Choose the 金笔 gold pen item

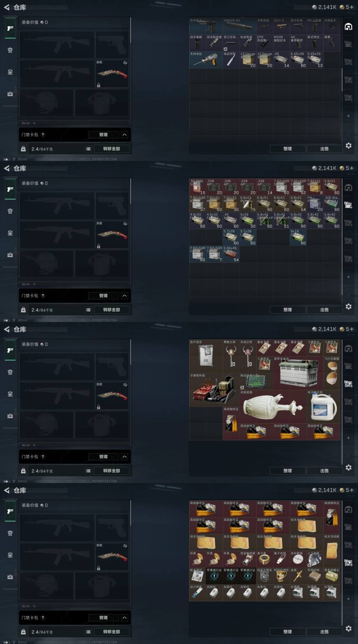(298, 575)
